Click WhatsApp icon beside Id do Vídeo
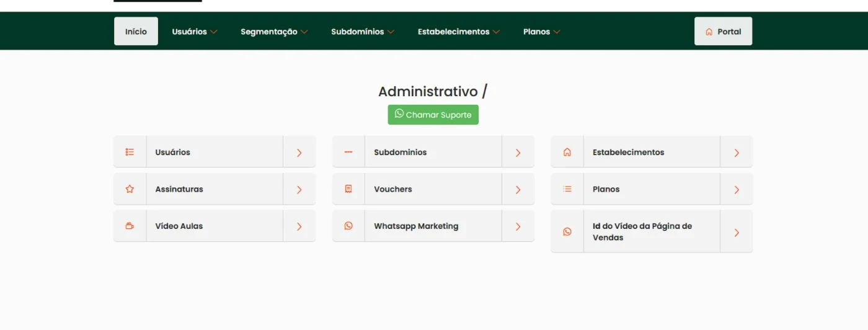Image resolution: width=868 pixels, height=330 pixels. click(x=567, y=232)
